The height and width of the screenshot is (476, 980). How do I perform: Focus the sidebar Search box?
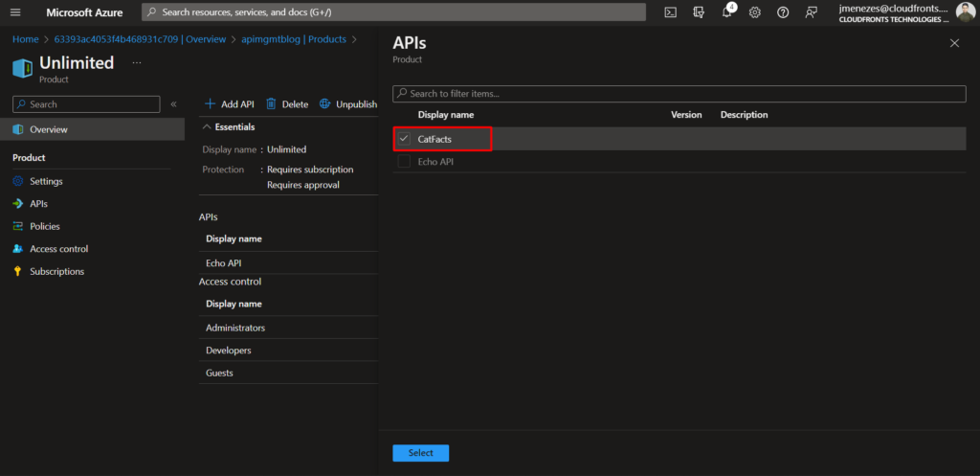[86, 104]
